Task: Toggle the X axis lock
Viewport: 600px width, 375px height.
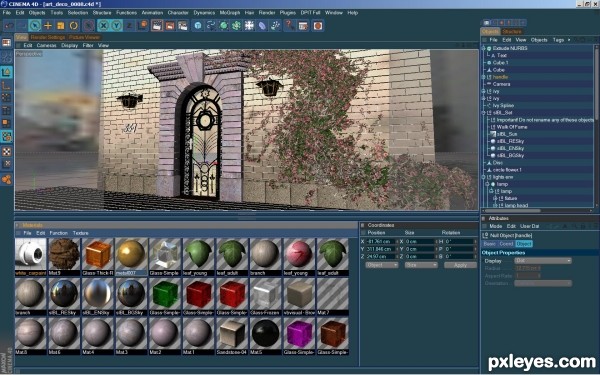Action: (103, 26)
